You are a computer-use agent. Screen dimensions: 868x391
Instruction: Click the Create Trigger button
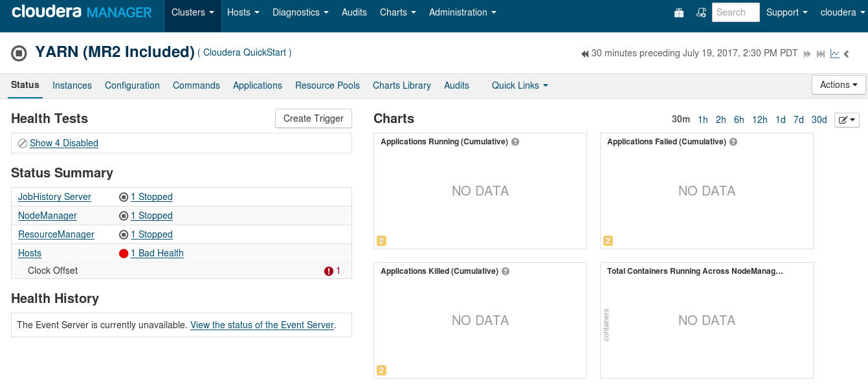click(x=313, y=118)
